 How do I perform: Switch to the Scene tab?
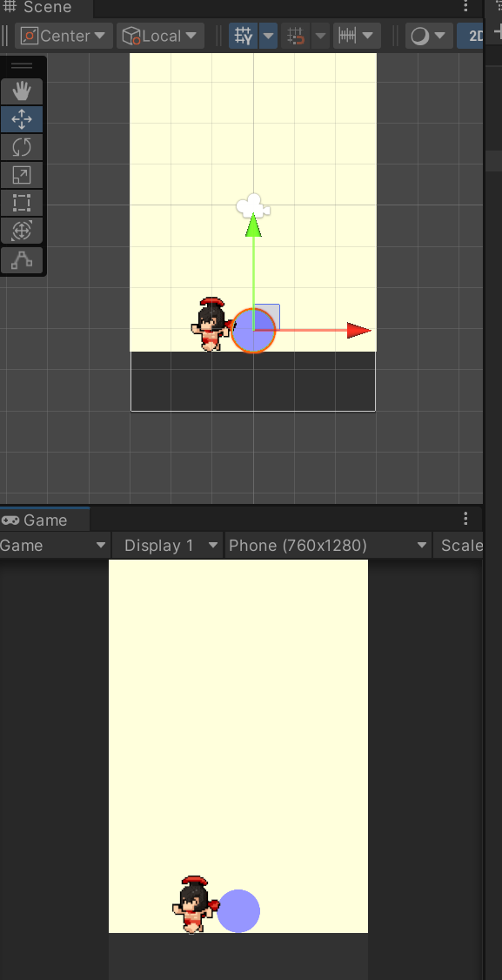pos(46,8)
